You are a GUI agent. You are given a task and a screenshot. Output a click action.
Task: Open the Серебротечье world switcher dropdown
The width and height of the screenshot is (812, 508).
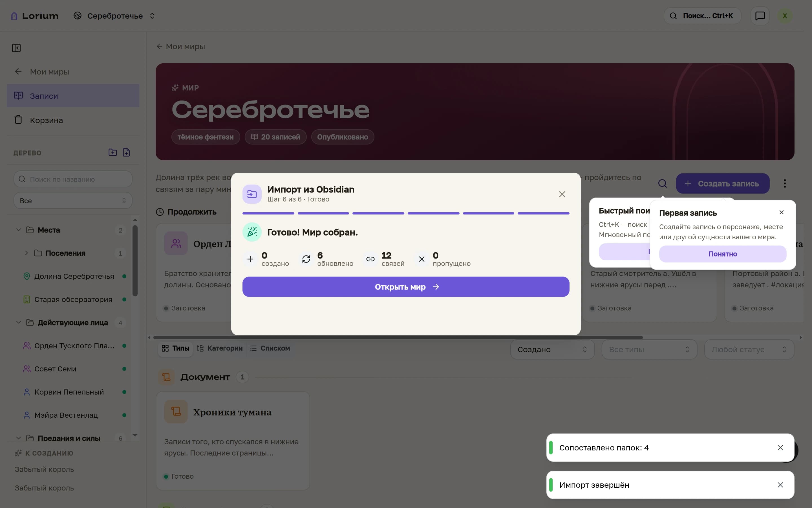(x=114, y=16)
